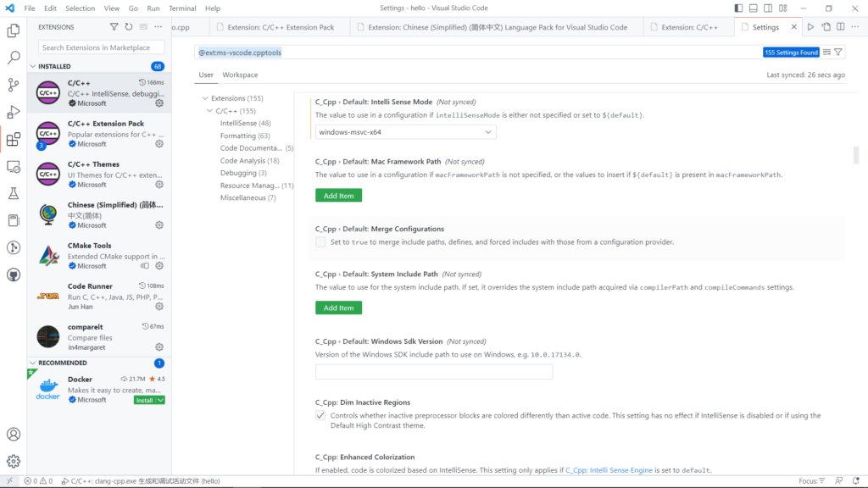This screenshot has width=868, height=488.
Task: Enable the Merge Configurations checkbox
Action: coord(320,242)
